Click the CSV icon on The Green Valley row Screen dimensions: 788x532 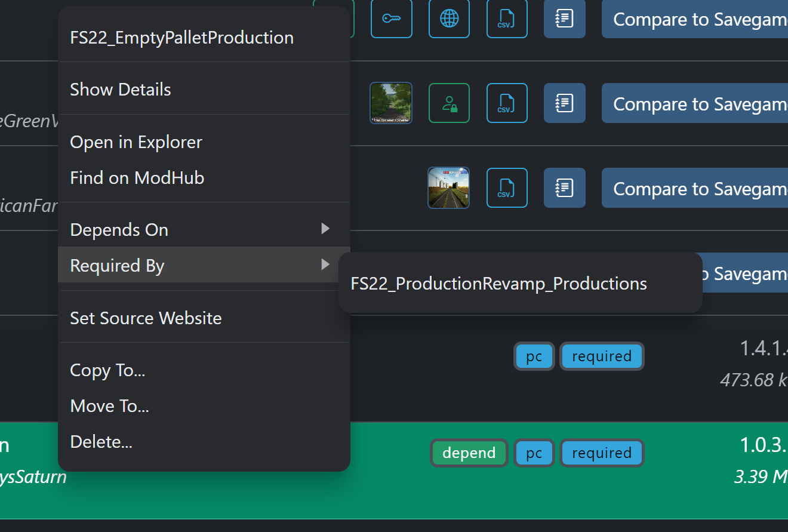(x=507, y=103)
